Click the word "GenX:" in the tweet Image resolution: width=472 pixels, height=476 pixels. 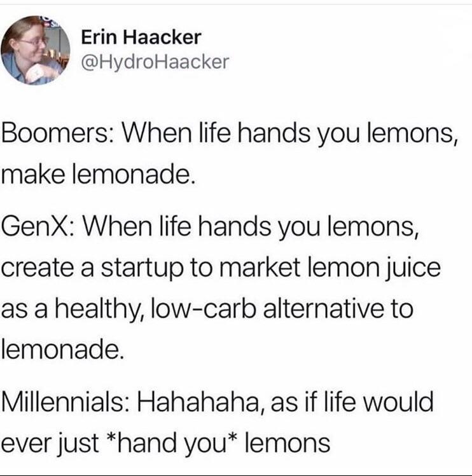pyautogui.click(x=38, y=226)
